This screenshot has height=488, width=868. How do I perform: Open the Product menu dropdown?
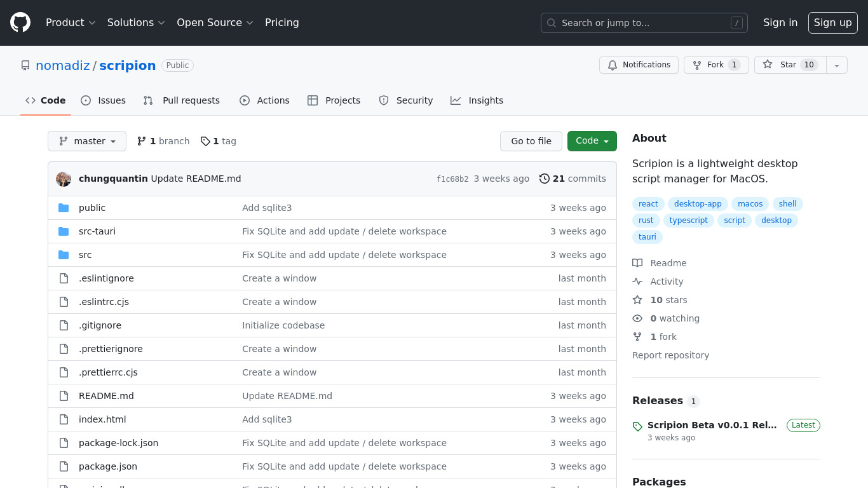[x=71, y=22]
